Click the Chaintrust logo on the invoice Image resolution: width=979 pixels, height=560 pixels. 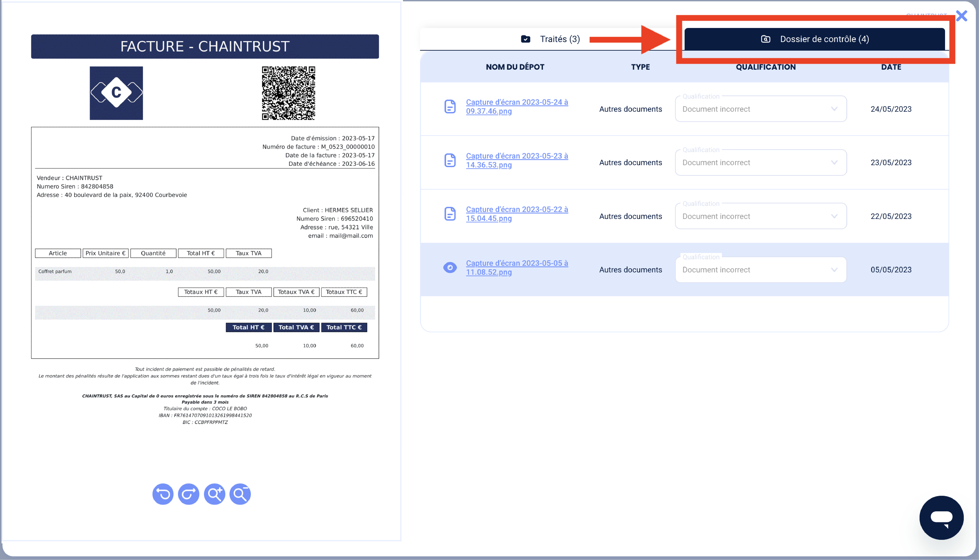pos(116,93)
